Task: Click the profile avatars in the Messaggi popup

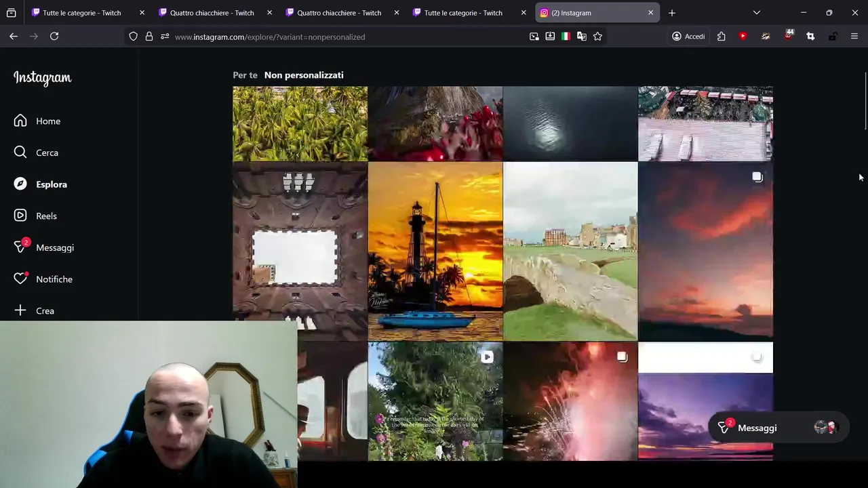Action: coord(826,428)
